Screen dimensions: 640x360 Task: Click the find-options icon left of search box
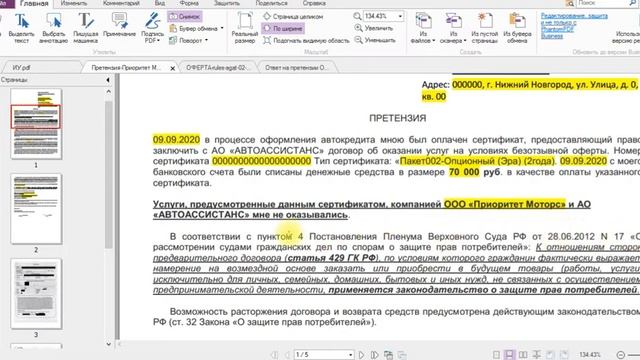(x=570, y=3)
